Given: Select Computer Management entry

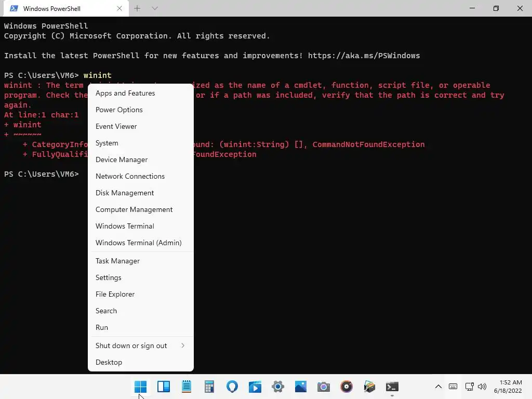Looking at the screenshot, I should point(140,209).
